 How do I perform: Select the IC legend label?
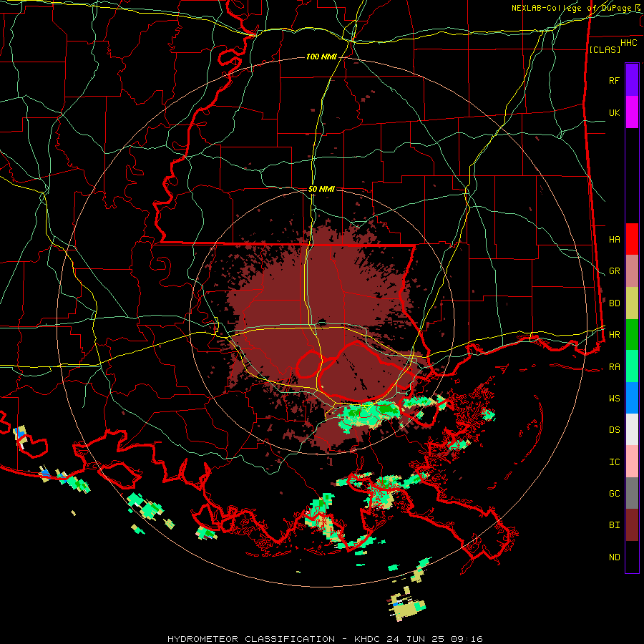pyautogui.click(x=614, y=462)
